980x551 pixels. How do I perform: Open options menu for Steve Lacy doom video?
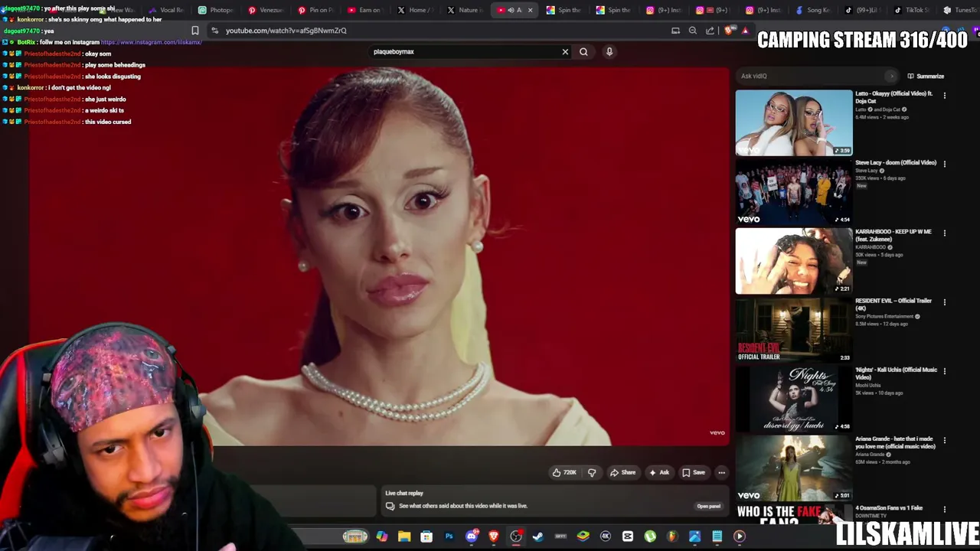click(x=945, y=164)
